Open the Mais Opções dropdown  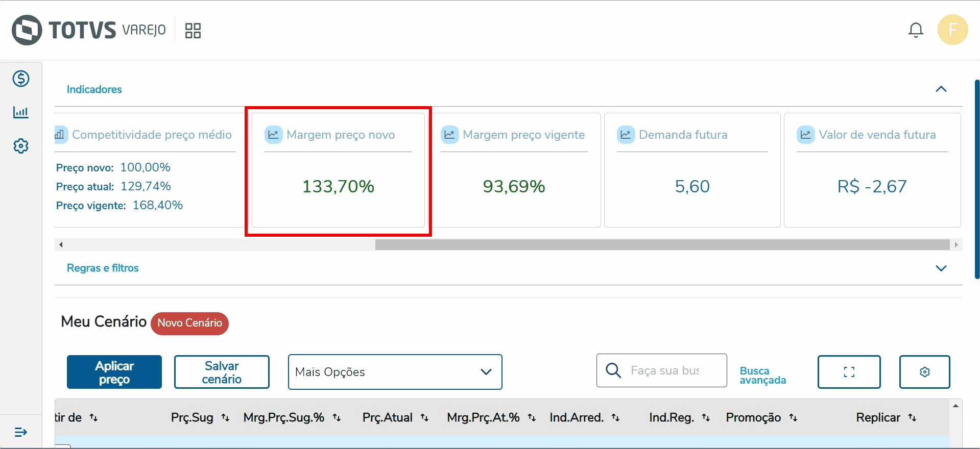[x=395, y=372]
